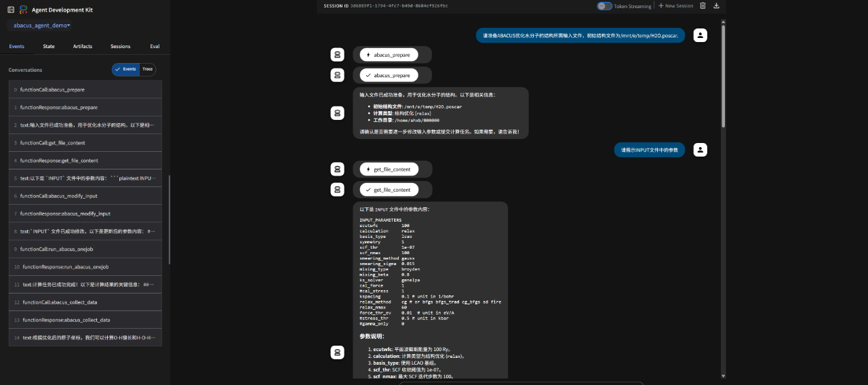Click the Conversations heading
The height and width of the screenshot is (385, 868).
click(x=25, y=70)
